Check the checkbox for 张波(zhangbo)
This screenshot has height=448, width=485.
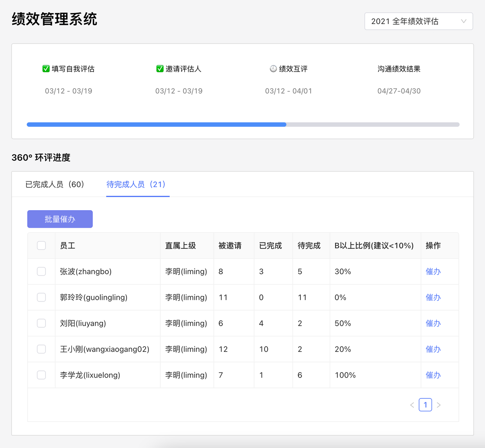41,271
